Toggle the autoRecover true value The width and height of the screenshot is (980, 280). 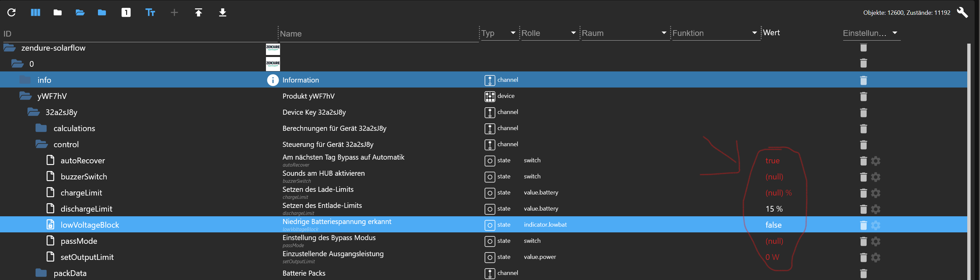pos(772,161)
